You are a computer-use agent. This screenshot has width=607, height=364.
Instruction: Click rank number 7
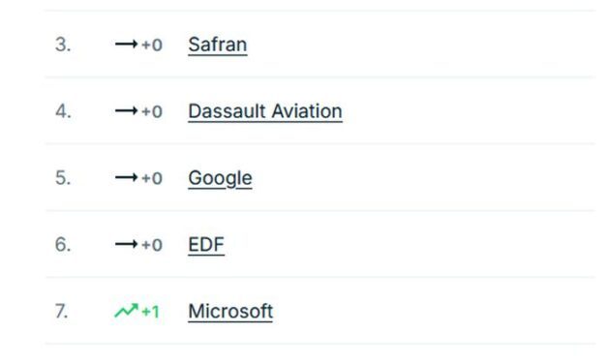pos(62,312)
